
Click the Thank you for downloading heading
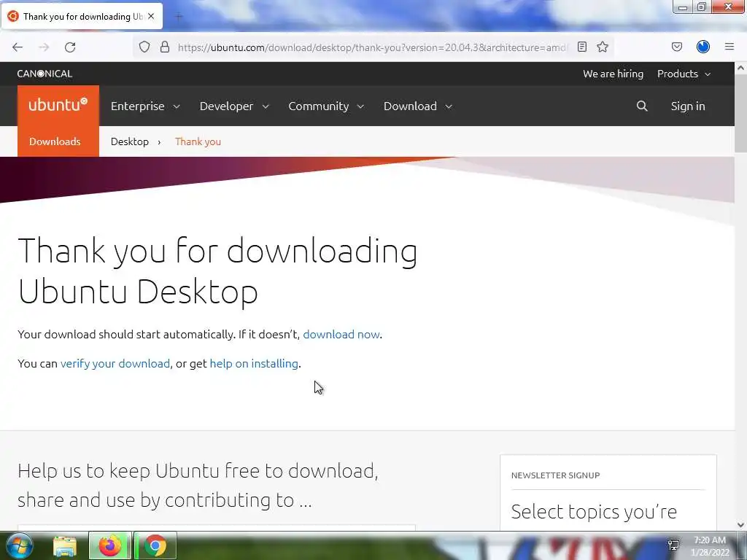click(x=217, y=271)
